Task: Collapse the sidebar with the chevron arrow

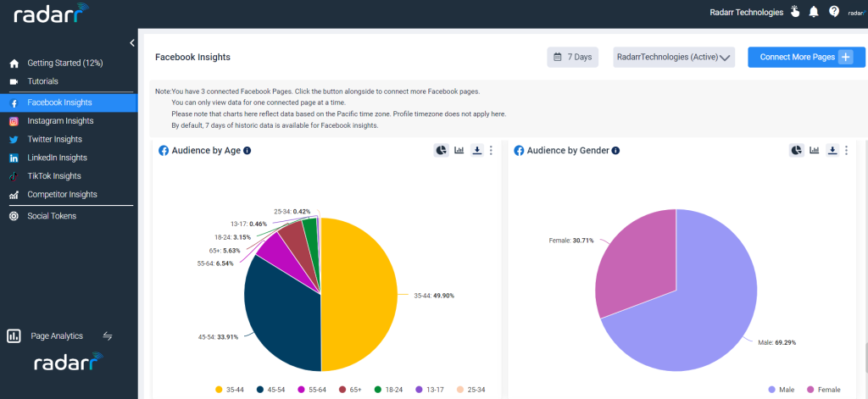Action: pos(132,43)
